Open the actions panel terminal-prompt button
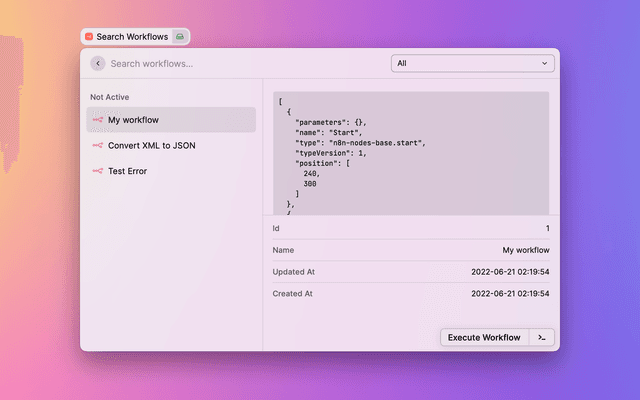Screen dimensions: 640x400 [x=541, y=337]
